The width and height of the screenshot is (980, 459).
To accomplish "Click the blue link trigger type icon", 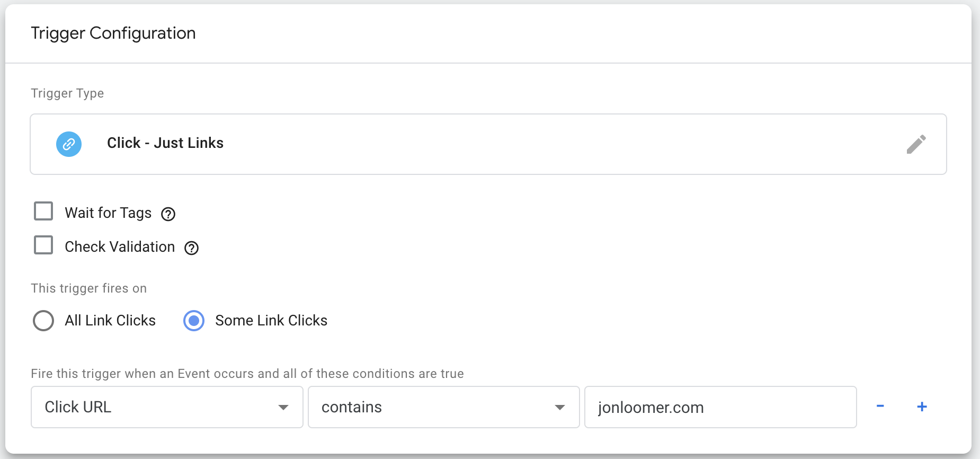I will (x=69, y=144).
